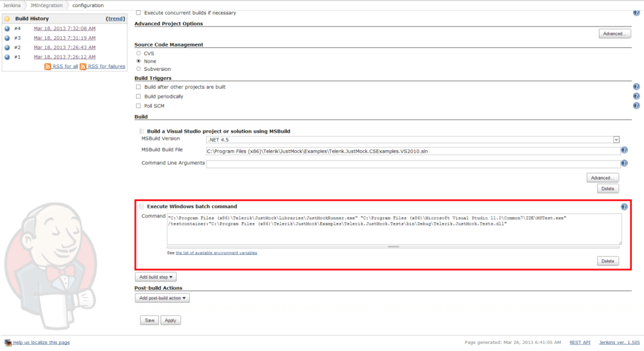The height and width of the screenshot is (351, 644).
Task: Expand the Add build step menu
Action: [x=155, y=276]
